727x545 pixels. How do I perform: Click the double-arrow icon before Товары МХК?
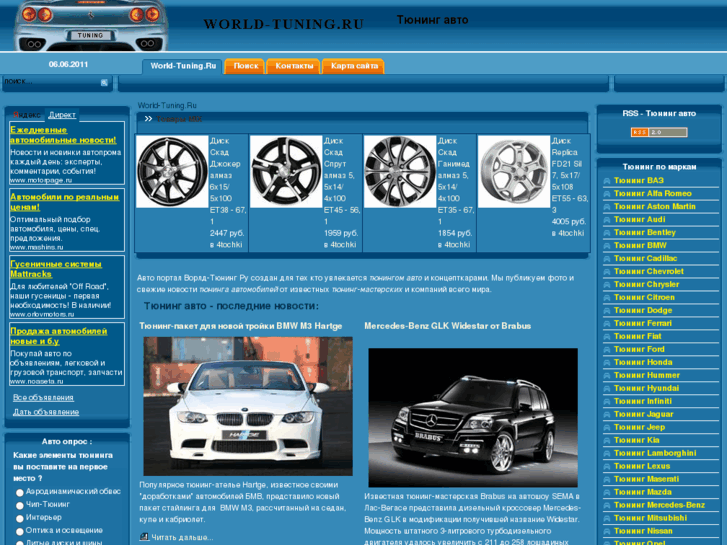coord(148,119)
